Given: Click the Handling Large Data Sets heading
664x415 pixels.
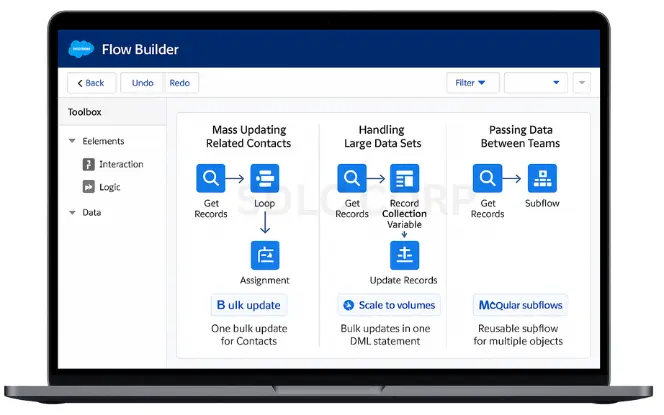Looking at the screenshot, I should point(382,136).
